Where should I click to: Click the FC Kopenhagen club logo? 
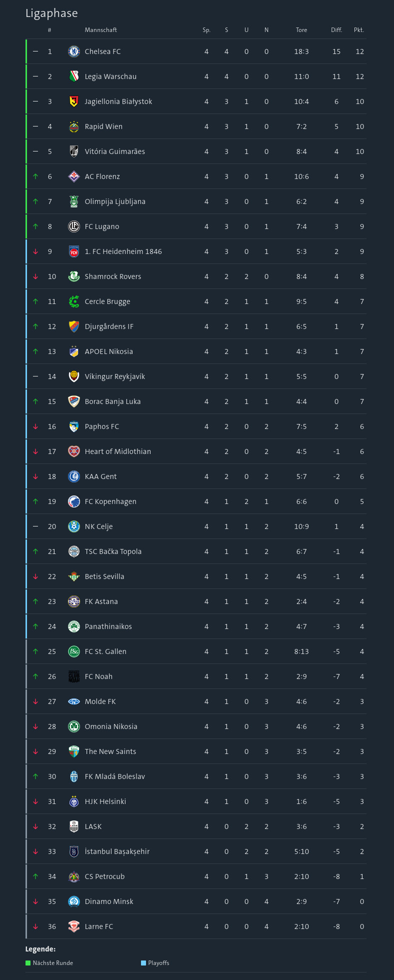74,501
